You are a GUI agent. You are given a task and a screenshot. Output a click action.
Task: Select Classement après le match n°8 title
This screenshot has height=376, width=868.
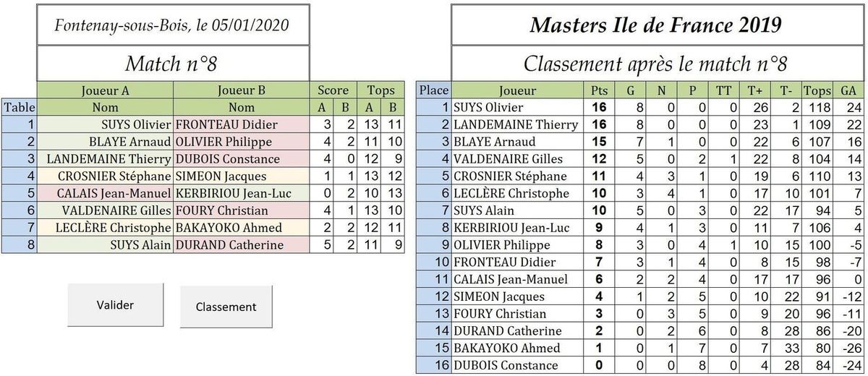(655, 64)
